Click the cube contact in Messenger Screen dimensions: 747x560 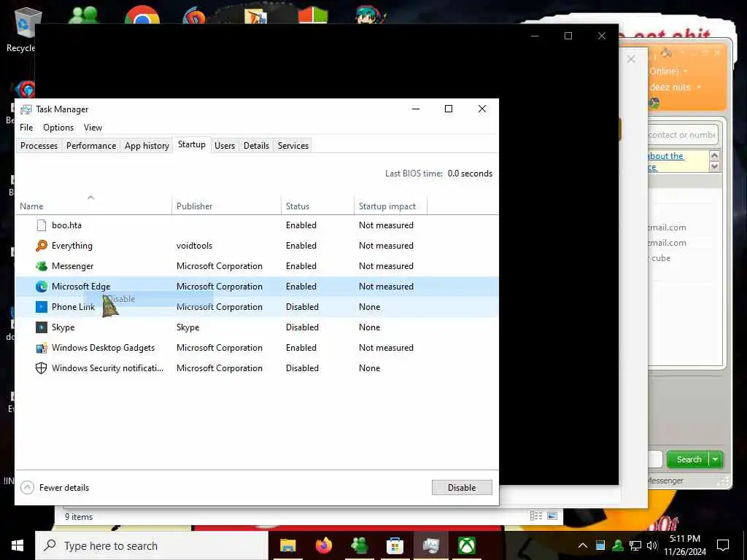click(x=661, y=258)
